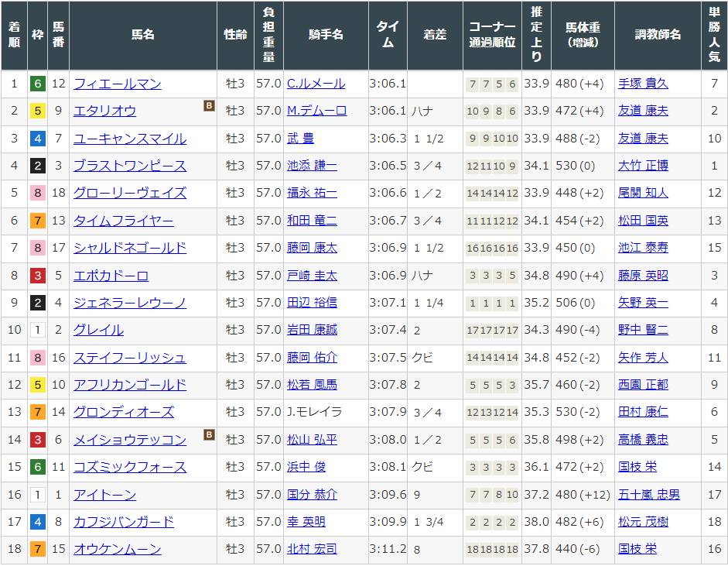Image resolution: width=728 pixels, height=566 pixels.
Task: Open trainer 手塚 貴久 profile
Action: point(643,84)
